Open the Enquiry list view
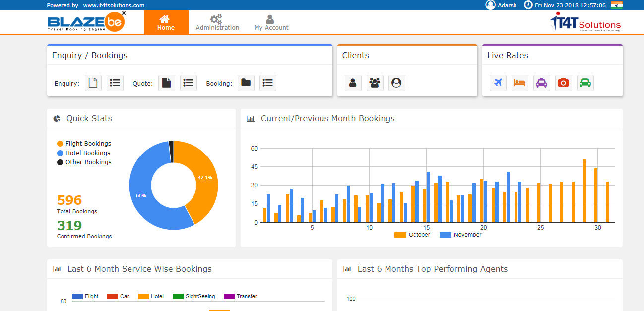The height and width of the screenshot is (311, 644). pyautogui.click(x=115, y=83)
